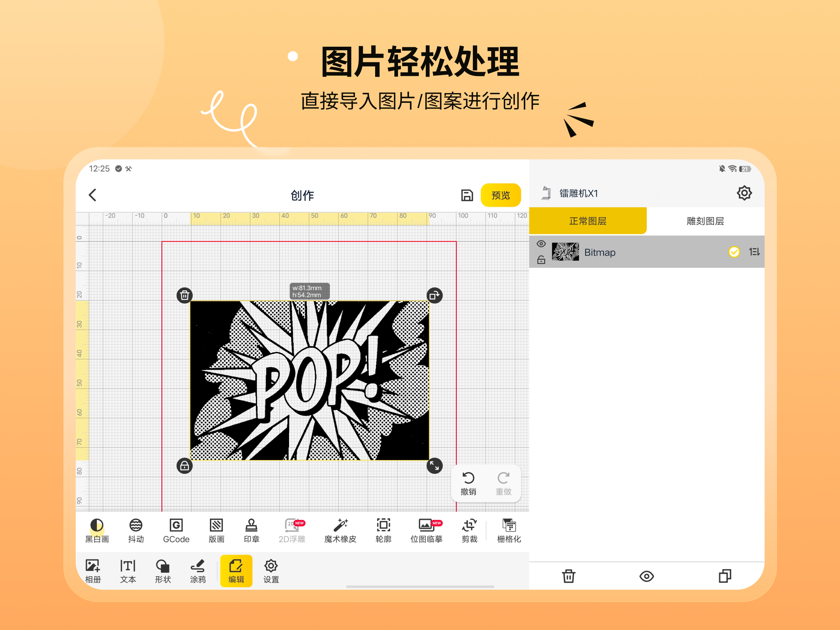Click the save icon beside 预览
The width and height of the screenshot is (840, 630).
467,195
